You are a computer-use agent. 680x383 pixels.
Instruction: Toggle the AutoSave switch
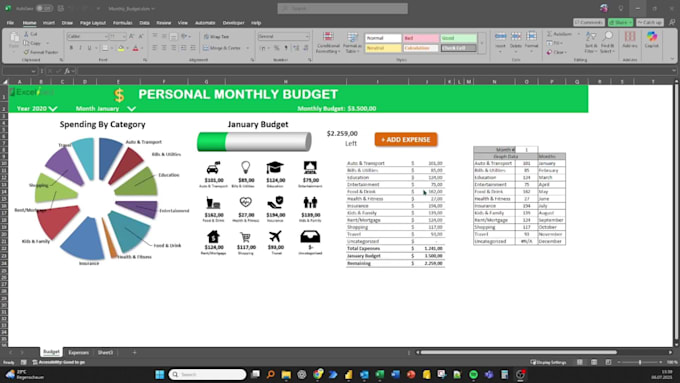click(44, 8)
